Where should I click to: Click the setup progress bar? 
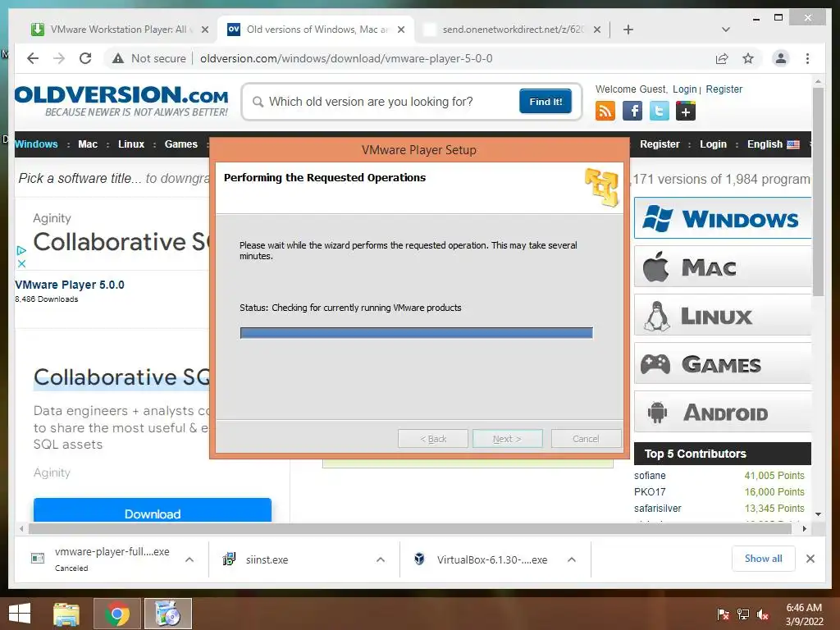pos(416,333)
